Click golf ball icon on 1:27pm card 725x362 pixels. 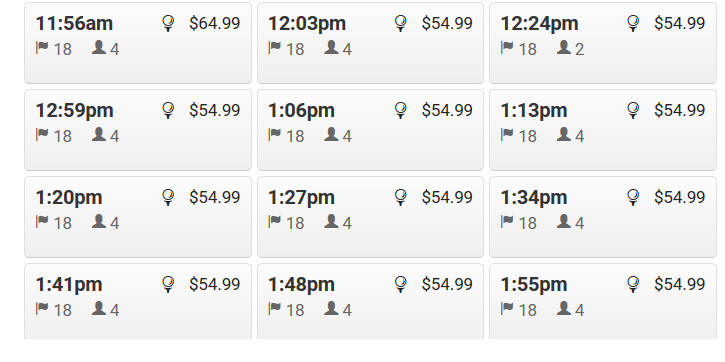[x=401, y=197]
